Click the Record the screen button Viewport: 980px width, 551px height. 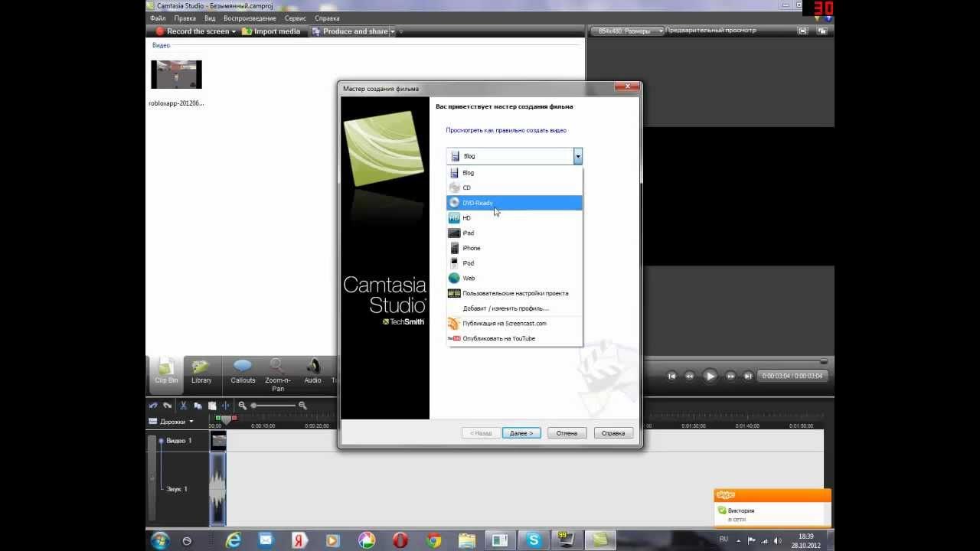point(192,31)
